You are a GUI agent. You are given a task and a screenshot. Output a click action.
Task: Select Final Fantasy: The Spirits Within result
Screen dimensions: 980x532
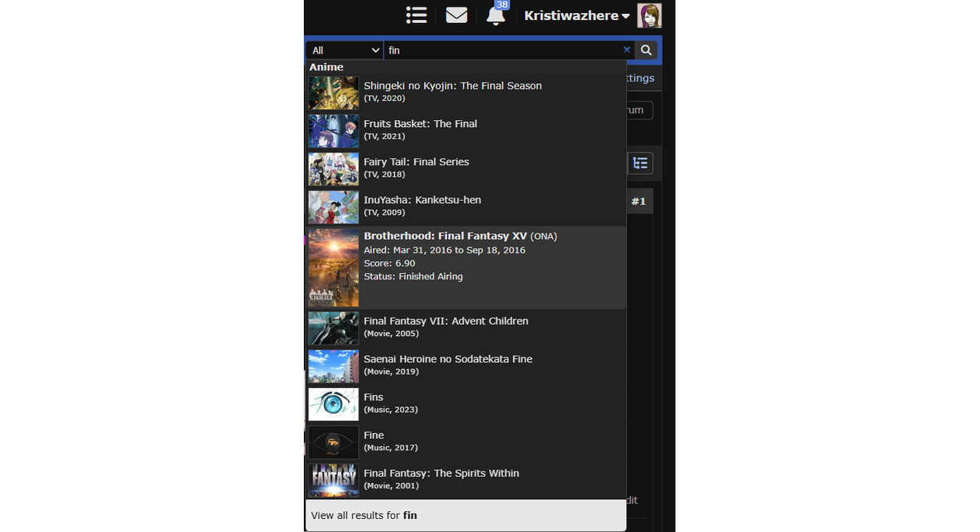466,481
